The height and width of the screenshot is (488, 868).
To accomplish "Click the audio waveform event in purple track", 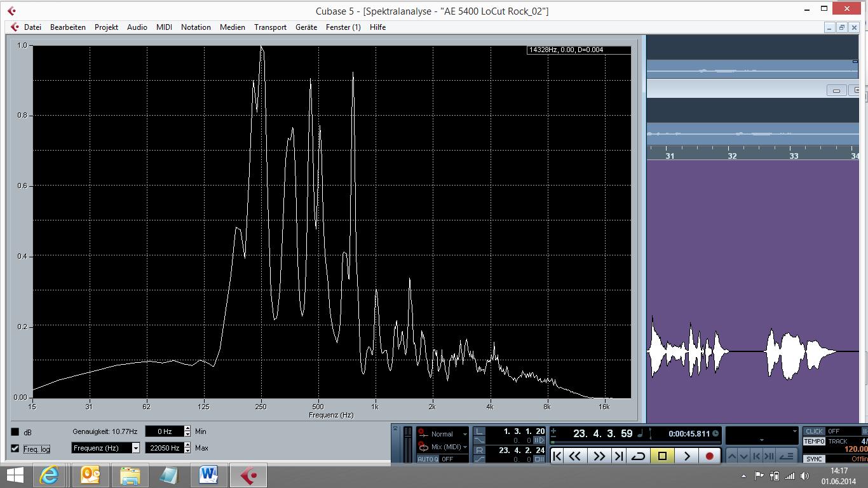I will pos(753,351).
